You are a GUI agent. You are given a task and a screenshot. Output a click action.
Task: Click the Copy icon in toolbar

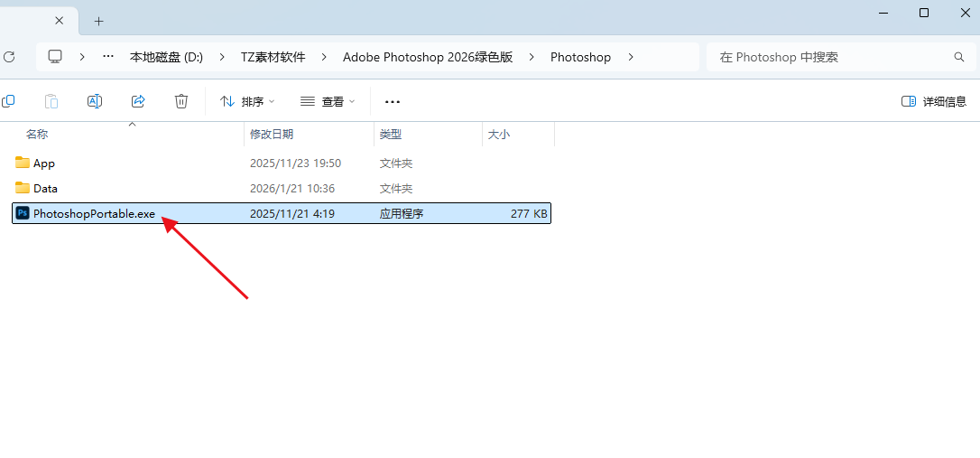pyautogui.click(x=8, y=101)
